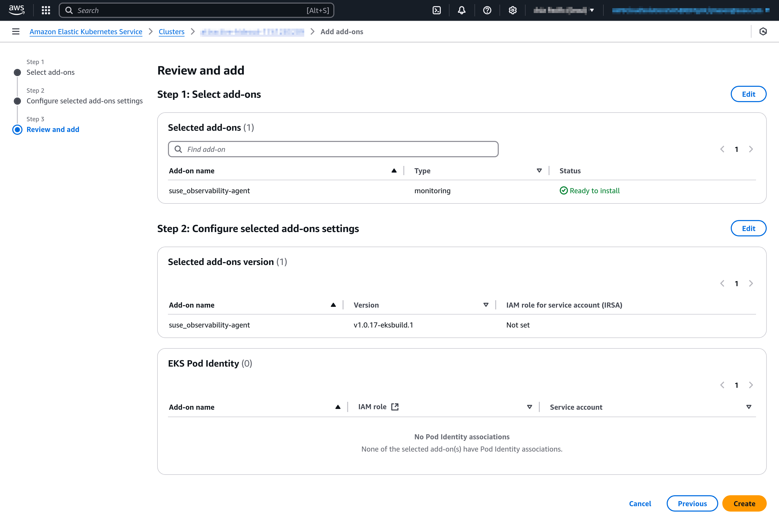The height and width of the screenshot is (532, 779).
Task: Click the Status column header
Action: pos(570,171)
